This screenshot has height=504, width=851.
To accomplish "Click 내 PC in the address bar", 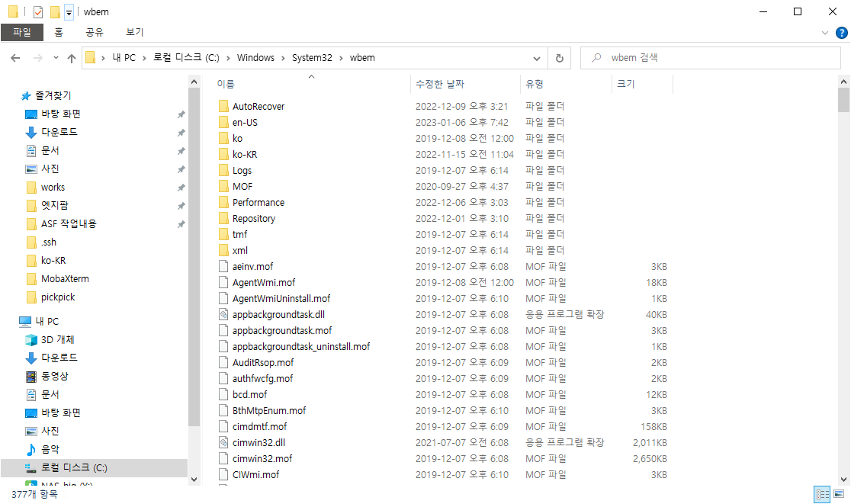I will pos(124,57).
